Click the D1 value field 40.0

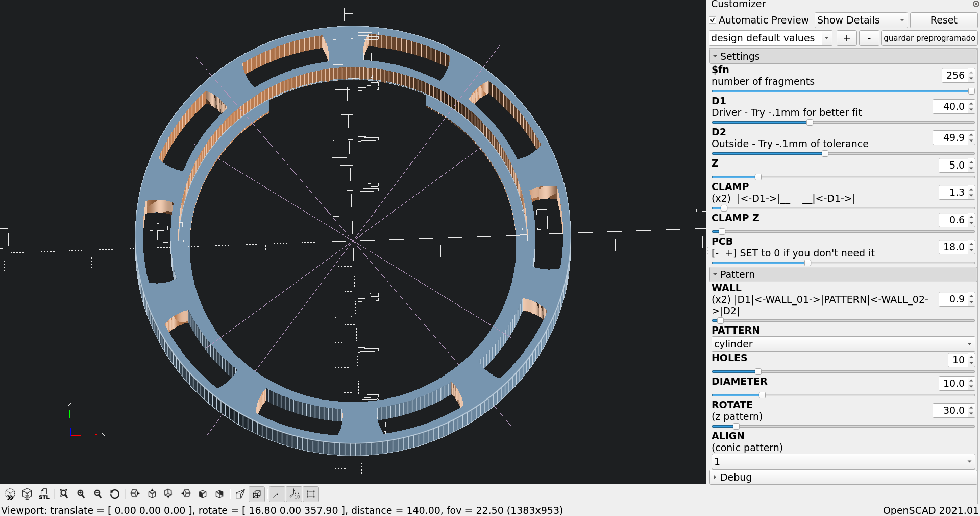tap(950, 106)
